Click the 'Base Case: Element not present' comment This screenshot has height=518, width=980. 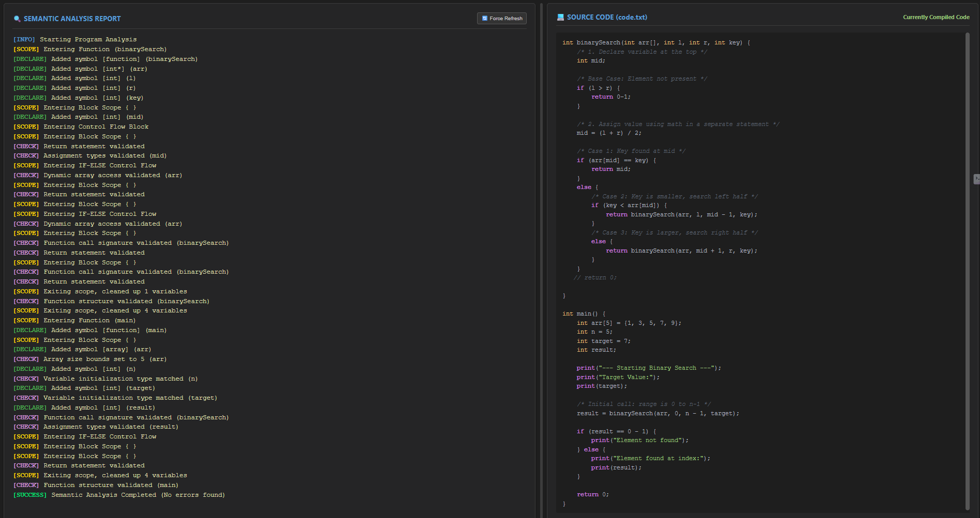(642, 79)
